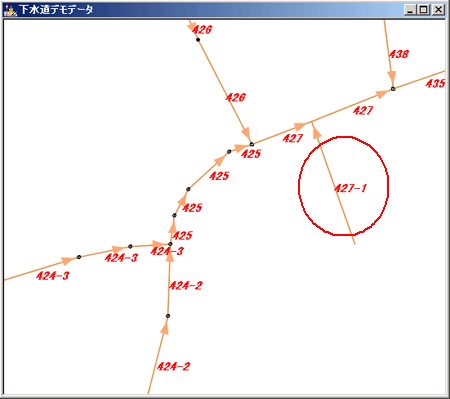The width and height of the screenshot is (450, 399).
Task: Click the 427-1 pipe label in red circle
Action: point(350,188)
